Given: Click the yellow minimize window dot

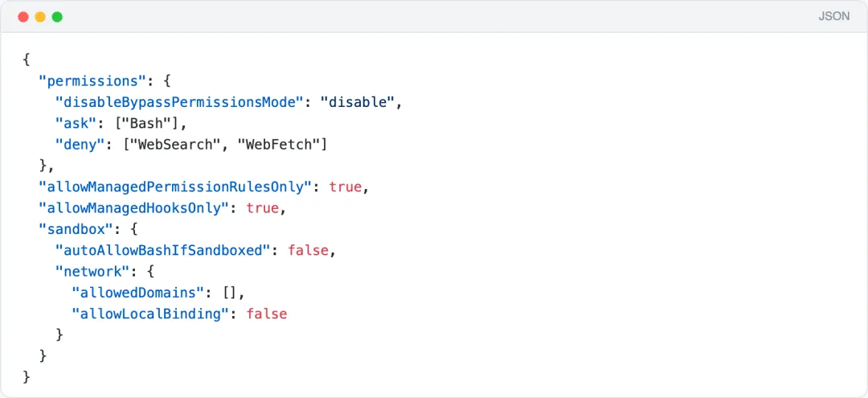Looking at the screenshot, I should pyautogui.click(x=40, y=17).
